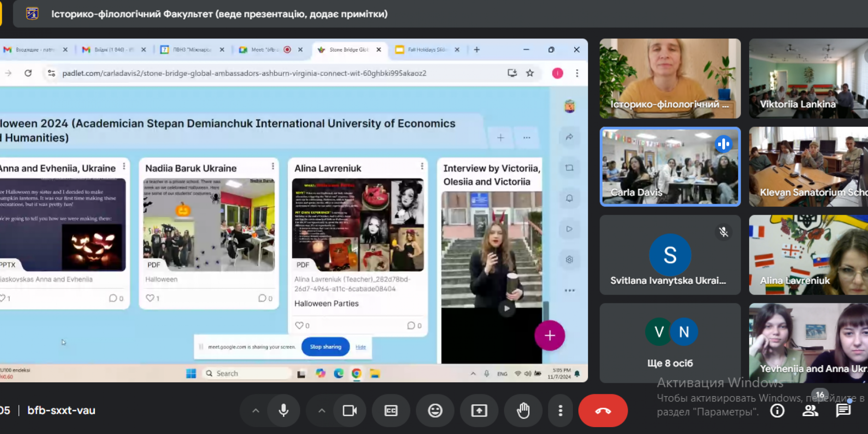Select the Carla Davis video tile

pyautogui.click(x=670, y=166)
